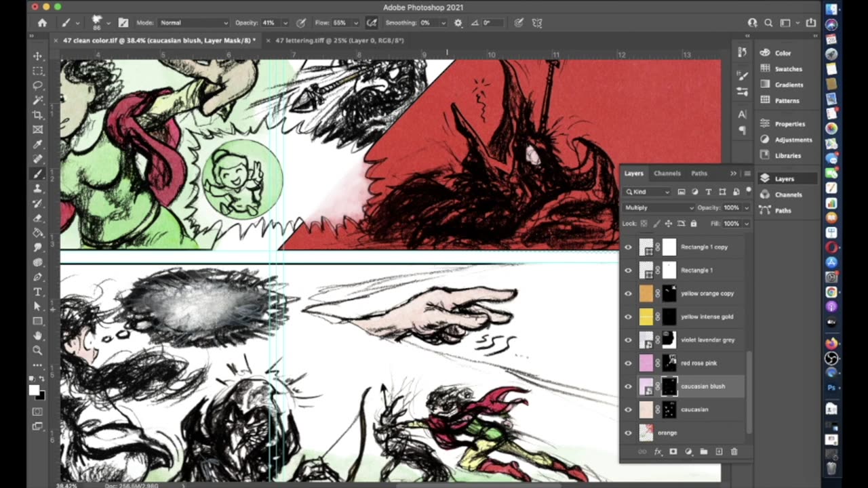Hide the yellow intense gold layer
This screenshot has width=868, height=488.
pos(628,317)
